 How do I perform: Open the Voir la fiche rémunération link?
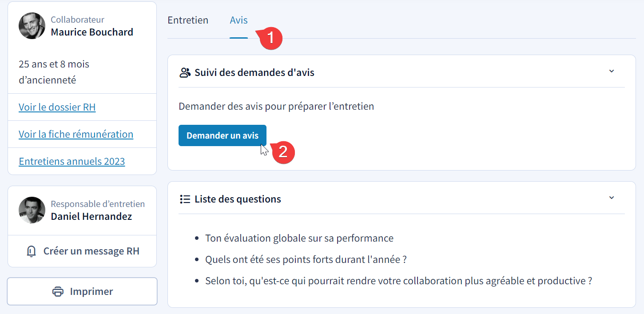[76, 134]
